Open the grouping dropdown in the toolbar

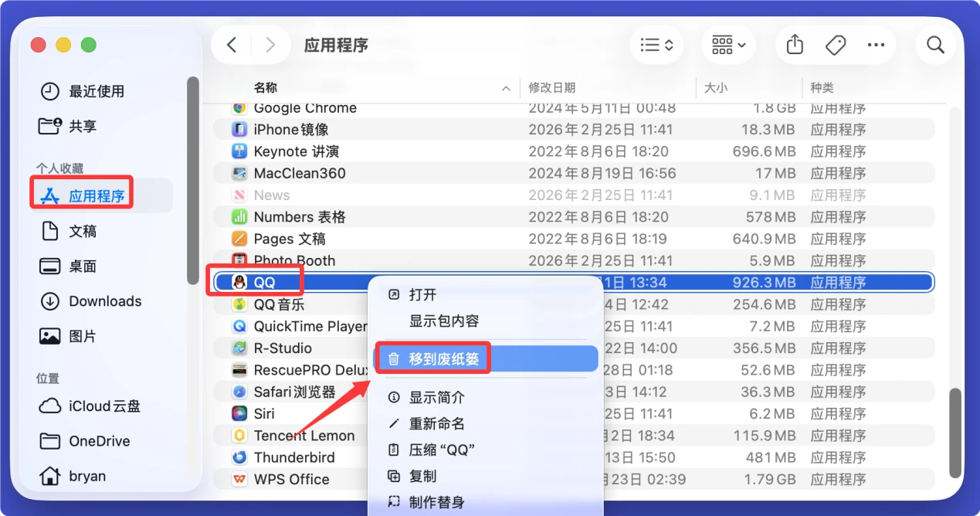click(727, 45)
